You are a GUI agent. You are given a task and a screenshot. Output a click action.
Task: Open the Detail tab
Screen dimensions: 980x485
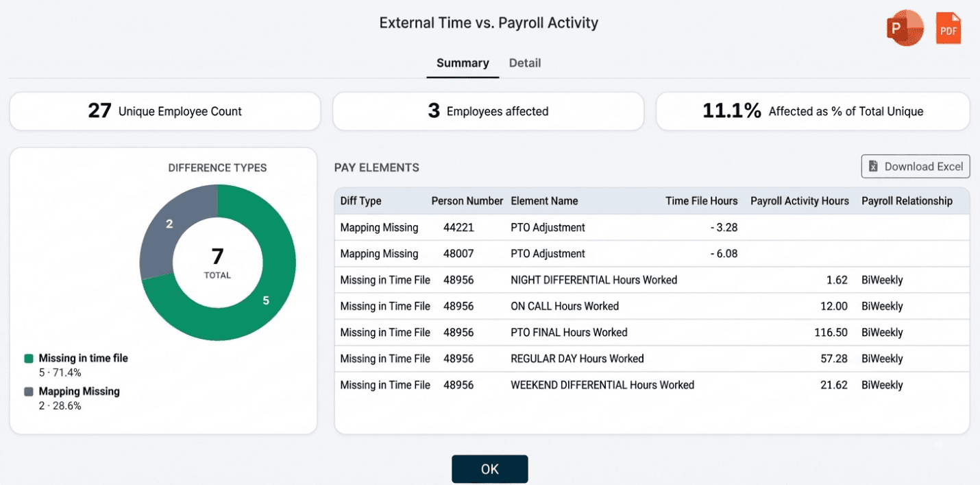click(525, 63)
